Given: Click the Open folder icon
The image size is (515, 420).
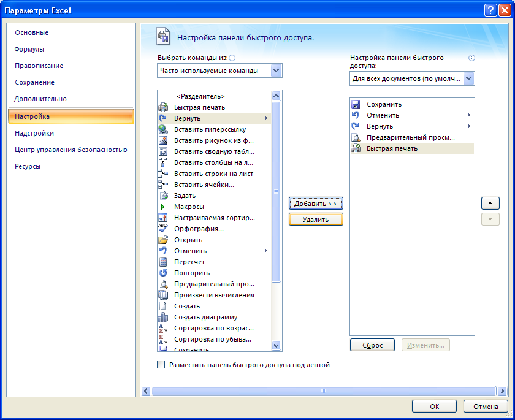Looking at the screenshot, I should pos(163,240).
